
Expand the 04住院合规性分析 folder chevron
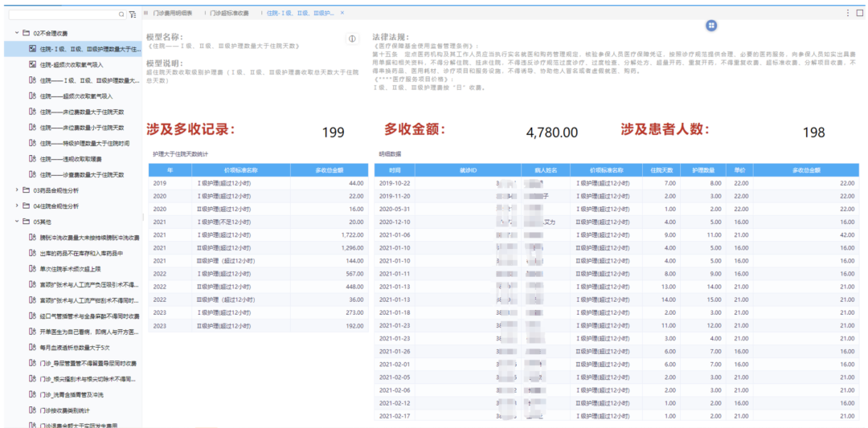click(x=17, y=206)
